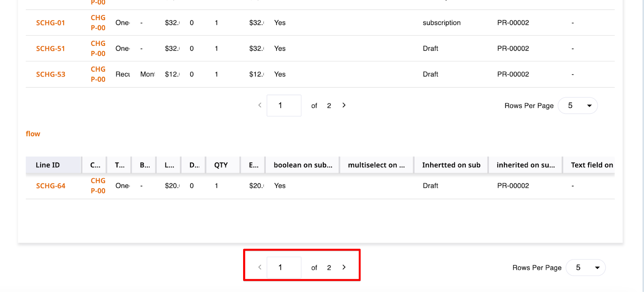Click the Text field on column header
Viewport: 644px width, 292px height.
pos(592,165)
